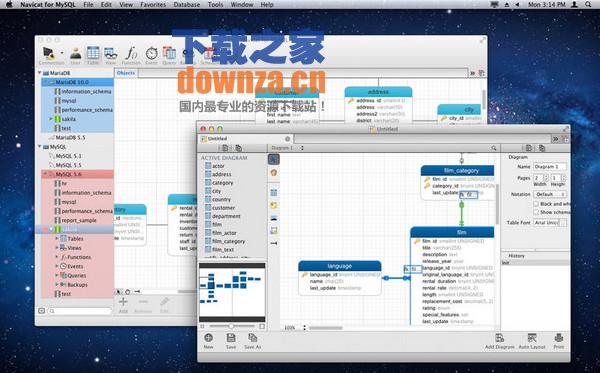Click the Table Font picker button
The image size is (600, 373).
563,223
